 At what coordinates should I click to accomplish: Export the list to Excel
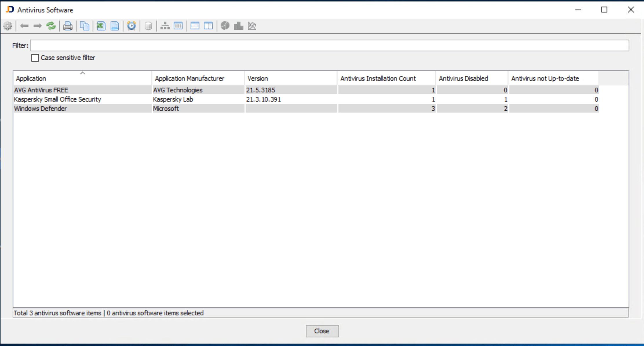pyautogui.click(x=101, y=26)
